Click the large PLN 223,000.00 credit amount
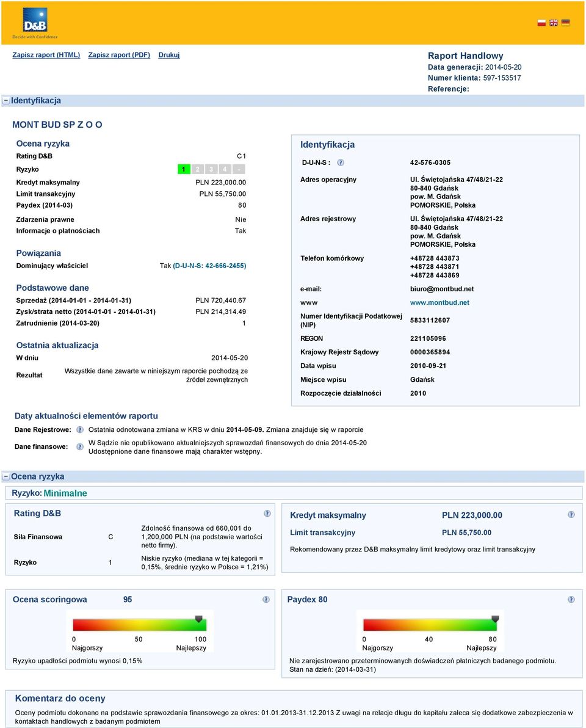586x728 pixels. [x=472, y=515]
